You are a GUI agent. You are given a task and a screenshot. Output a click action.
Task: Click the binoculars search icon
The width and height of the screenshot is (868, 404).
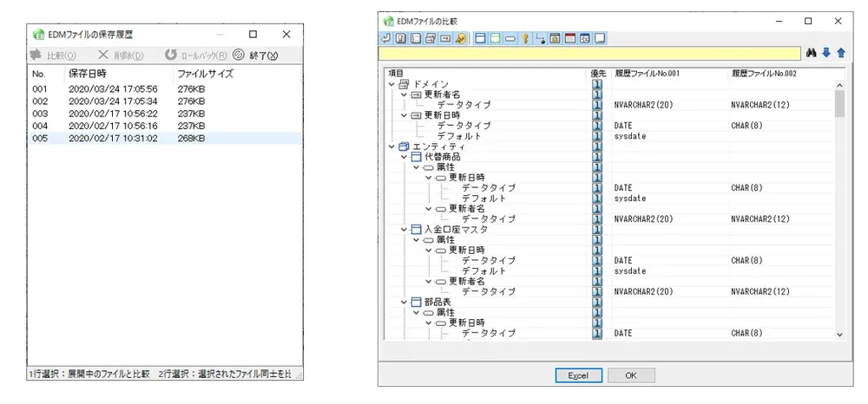pos(812,53)
